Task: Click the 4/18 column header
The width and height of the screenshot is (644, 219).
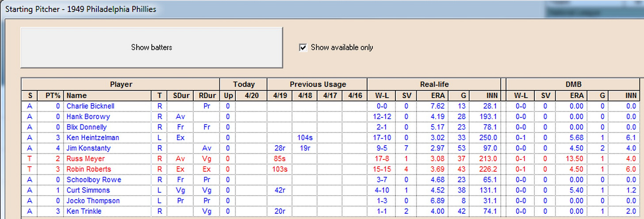Action: (305, 95)
